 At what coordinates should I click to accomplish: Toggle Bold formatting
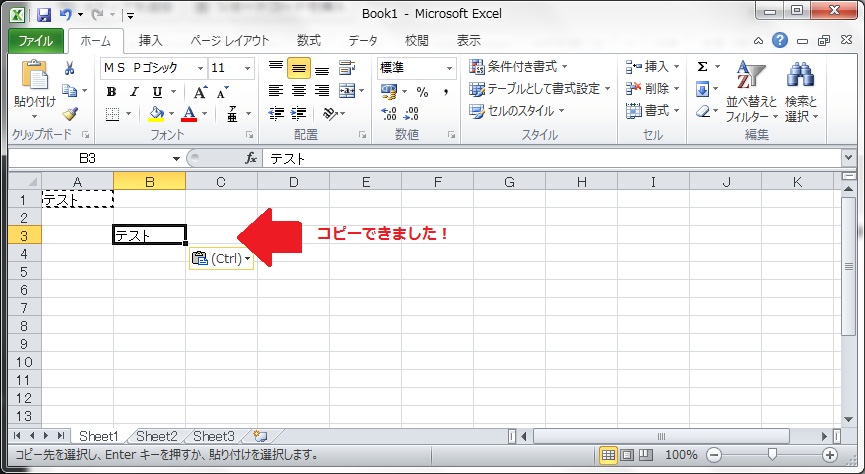point(111,92)
